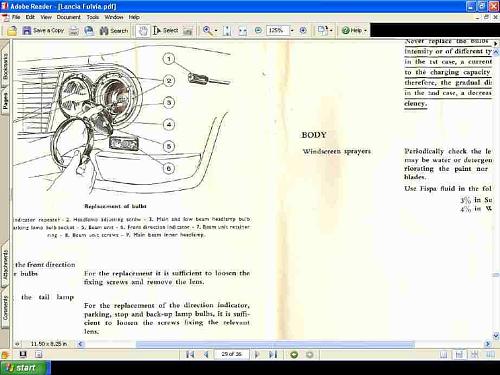This screenshot has height=375, width=500.
Task: Click the document icon beside status bar disk
Action: [39, 354]
